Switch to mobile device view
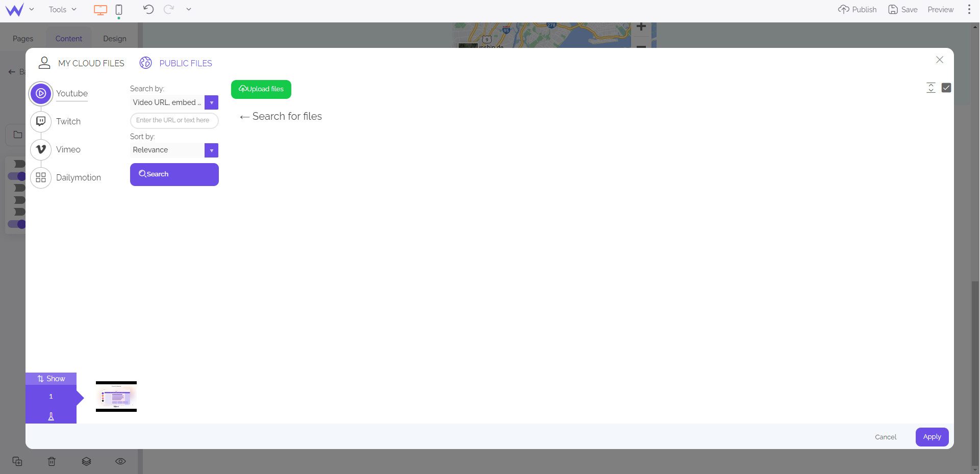 tap(119, 10)
